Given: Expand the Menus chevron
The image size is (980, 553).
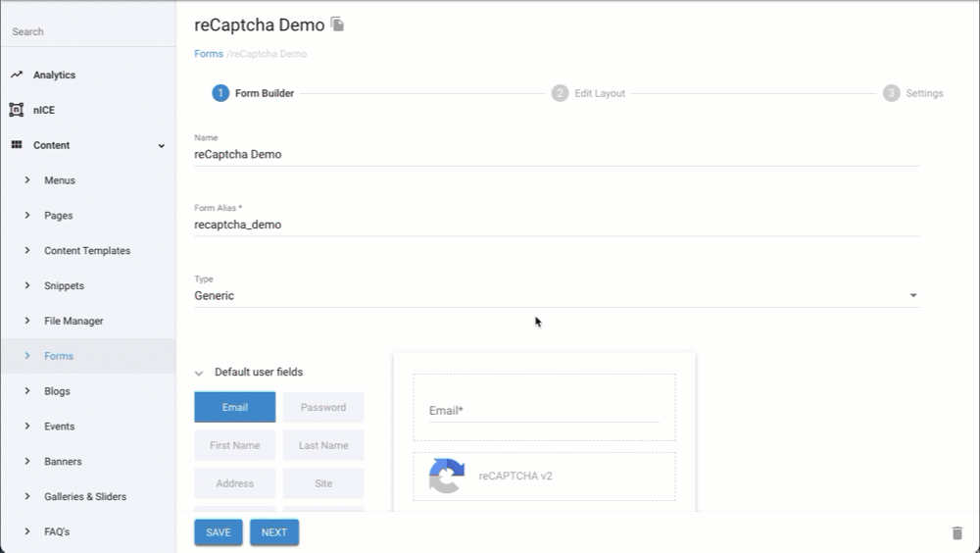Looking at the screenshot, I should [26, 179].
